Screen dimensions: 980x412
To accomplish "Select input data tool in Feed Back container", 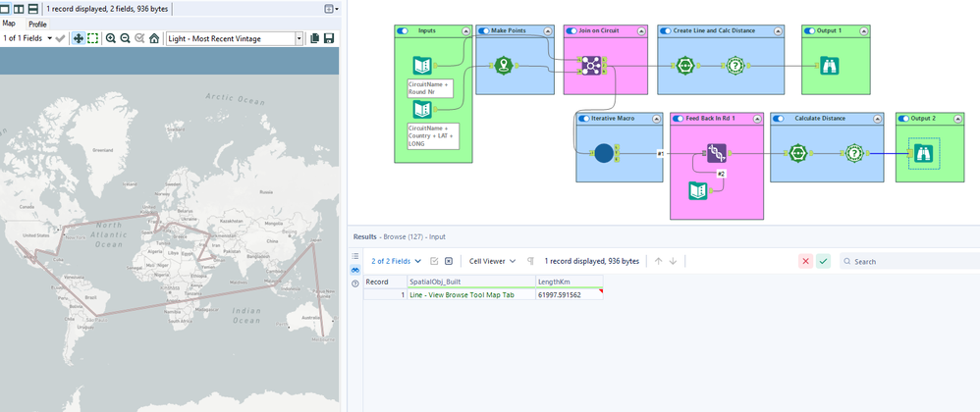I will click(x=697, y=190).
